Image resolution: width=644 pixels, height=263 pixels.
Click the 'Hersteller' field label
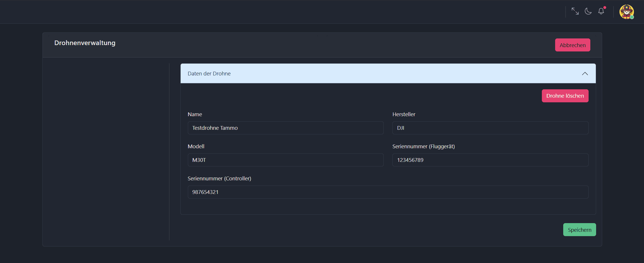[x=404, y=114]
